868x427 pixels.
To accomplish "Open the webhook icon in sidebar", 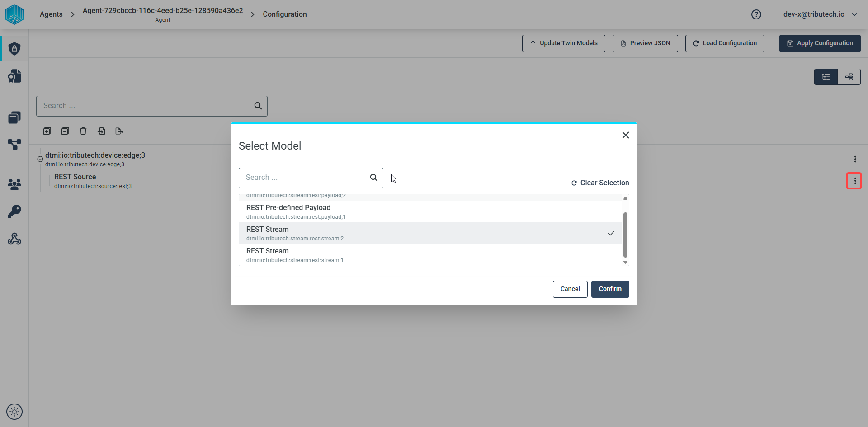I will pos(14,239).
